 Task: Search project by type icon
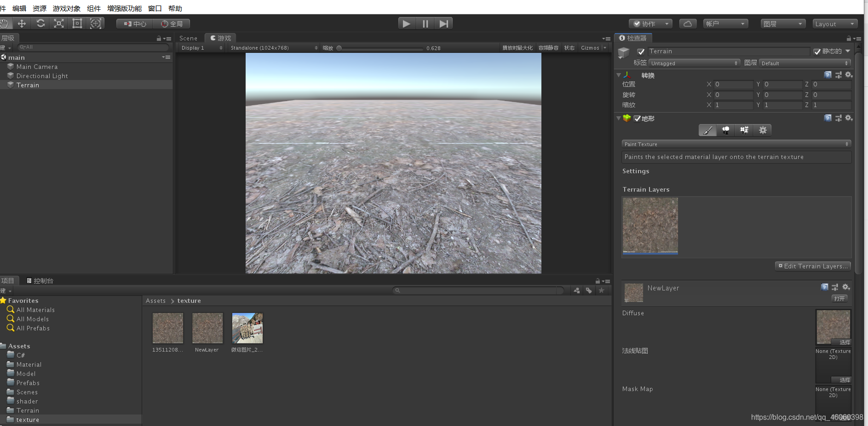coord(577,290)
